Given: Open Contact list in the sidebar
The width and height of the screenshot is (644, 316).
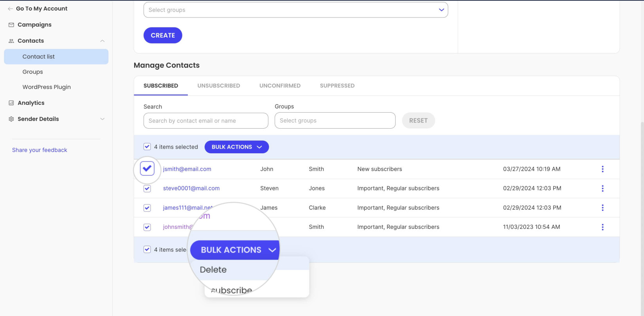Looking at the screenshot, I should [x=56, y=57].
